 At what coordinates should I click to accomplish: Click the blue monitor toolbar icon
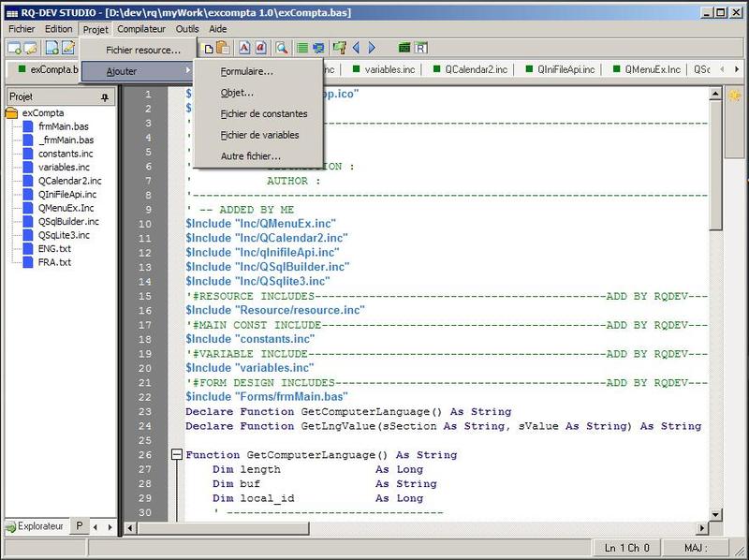click(x=318, y=48)
